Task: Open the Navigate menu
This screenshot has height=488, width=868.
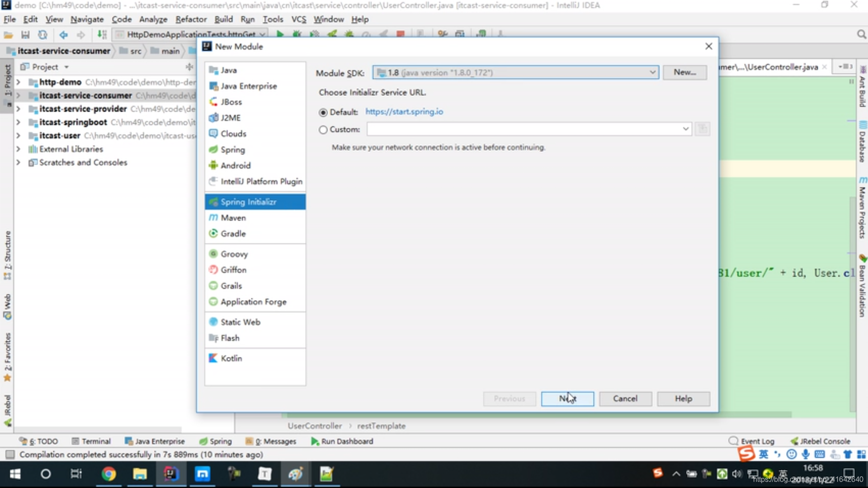Action: (x=87, y=19)
